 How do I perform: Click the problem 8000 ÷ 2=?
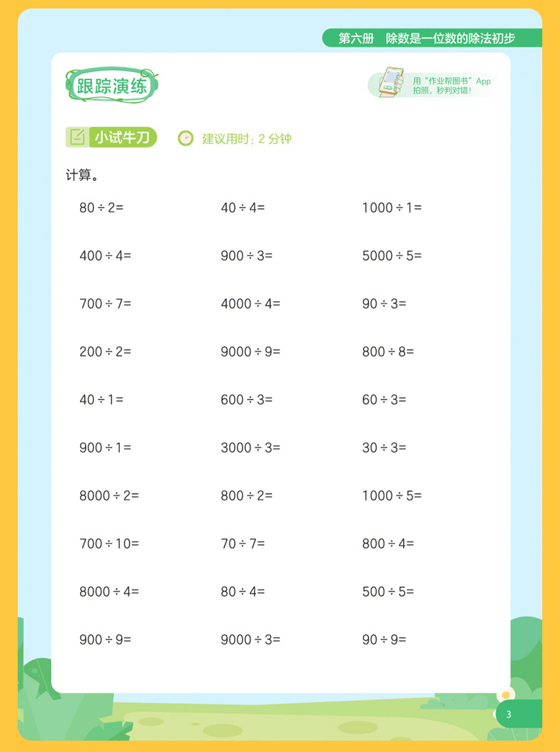click(109, 495)
